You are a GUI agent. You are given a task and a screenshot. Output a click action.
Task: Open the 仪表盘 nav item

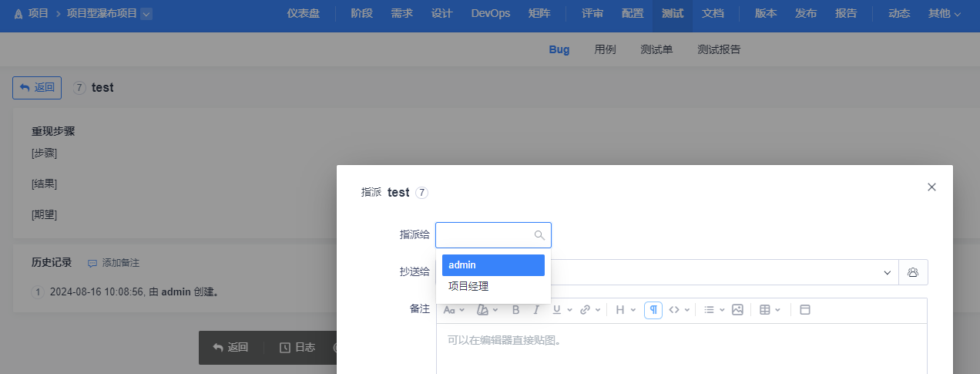pos(304,14)
